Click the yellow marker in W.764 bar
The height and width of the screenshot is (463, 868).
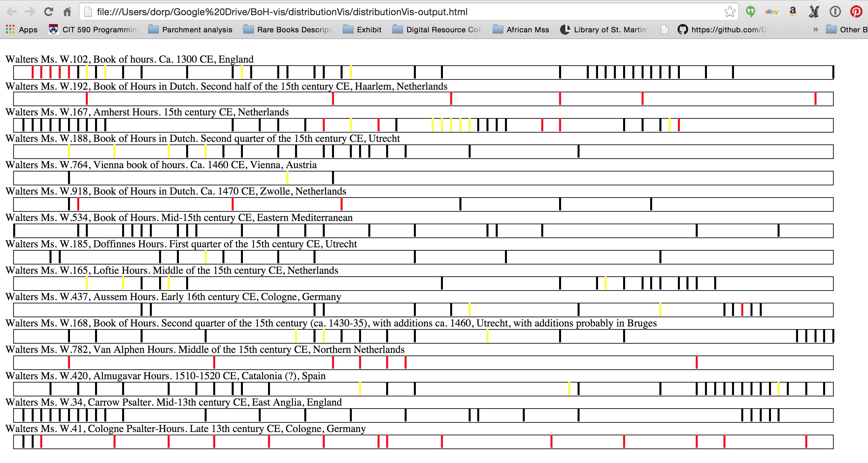point(287,178)
